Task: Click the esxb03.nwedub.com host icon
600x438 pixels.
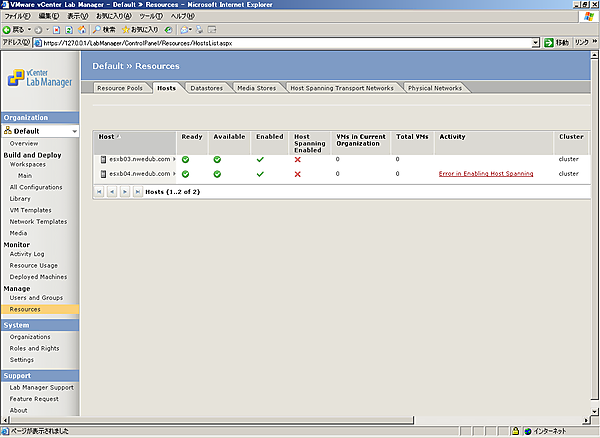Action: click(103, 159)
